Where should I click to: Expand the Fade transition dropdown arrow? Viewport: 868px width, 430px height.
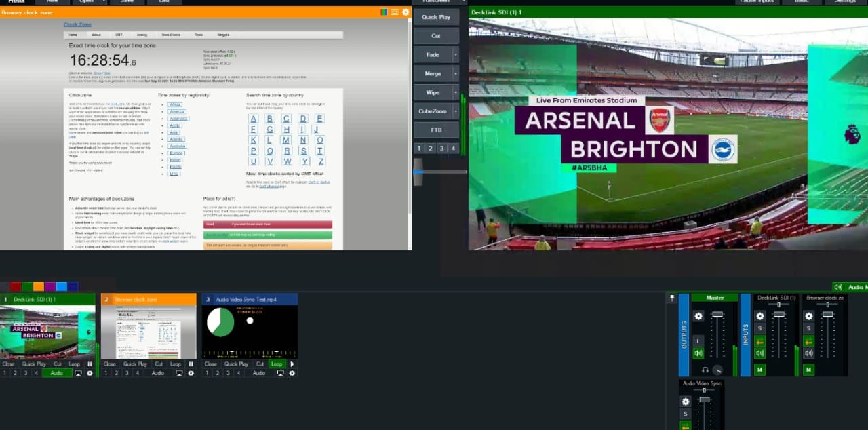tap(456, 55)
